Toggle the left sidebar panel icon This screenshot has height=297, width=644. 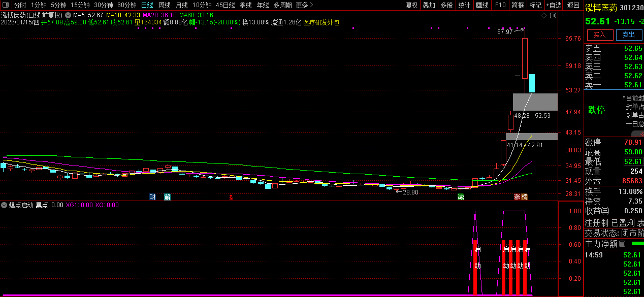coord(6,5)
